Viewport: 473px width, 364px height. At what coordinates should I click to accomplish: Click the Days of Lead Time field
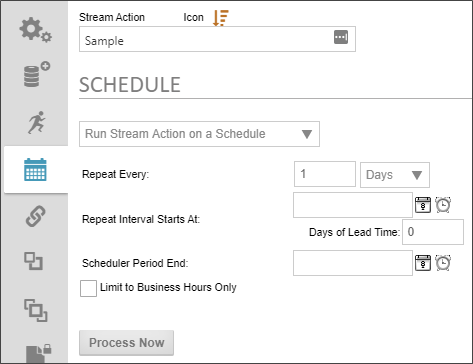point(433,232)
